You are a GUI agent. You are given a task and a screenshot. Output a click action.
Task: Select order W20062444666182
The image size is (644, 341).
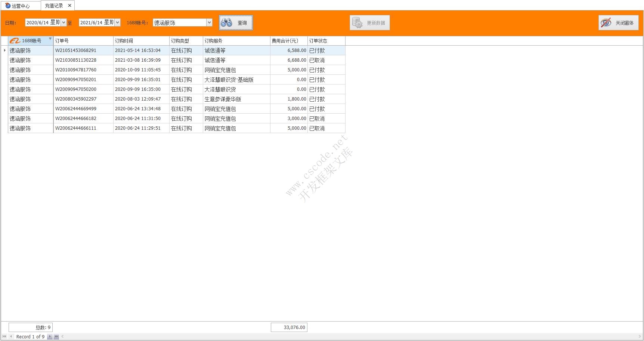pos(83,119)
